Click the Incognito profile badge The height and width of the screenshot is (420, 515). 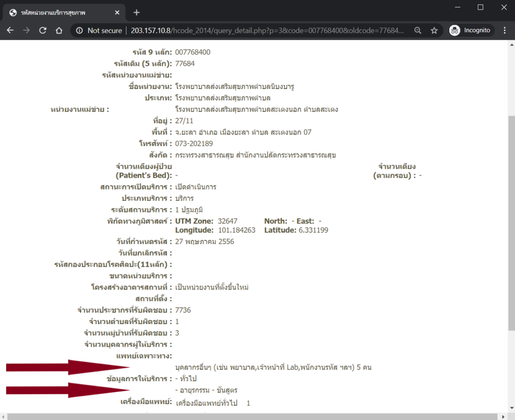point(470,31)
